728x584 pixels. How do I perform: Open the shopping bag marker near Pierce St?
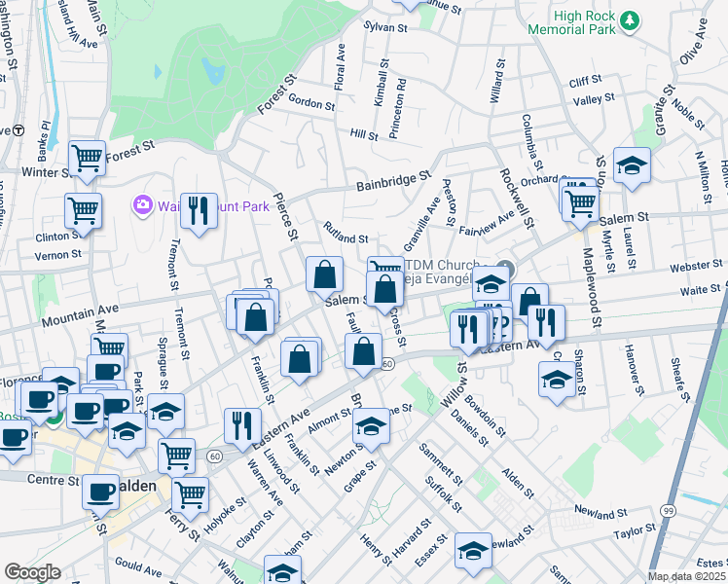324,274
